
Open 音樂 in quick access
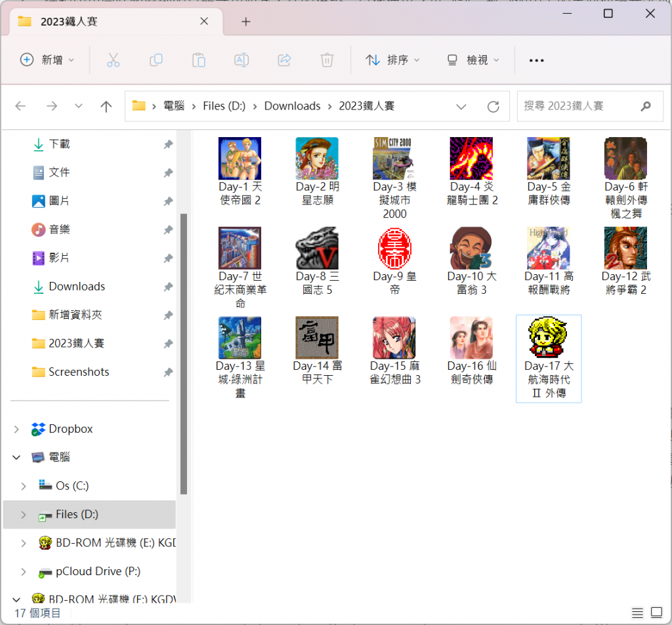[60, 230]
